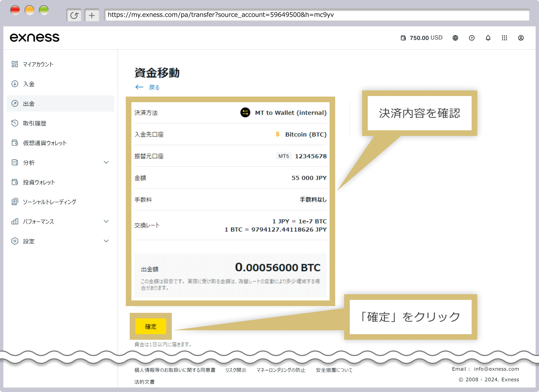539x392 pixels.
Task: Open マイアカウント in the sidebar
Action: [x=60, y=64]
